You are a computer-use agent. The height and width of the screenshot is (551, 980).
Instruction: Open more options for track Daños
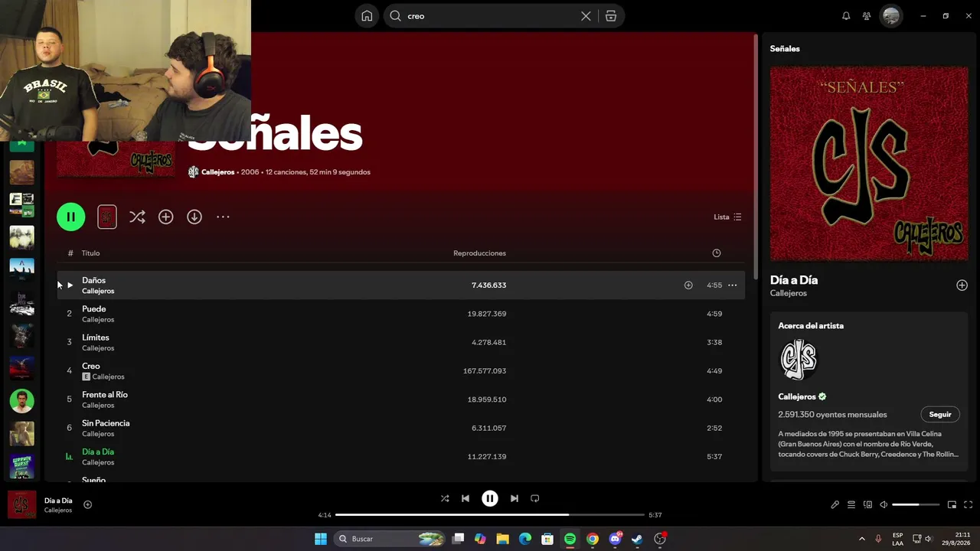732,285
